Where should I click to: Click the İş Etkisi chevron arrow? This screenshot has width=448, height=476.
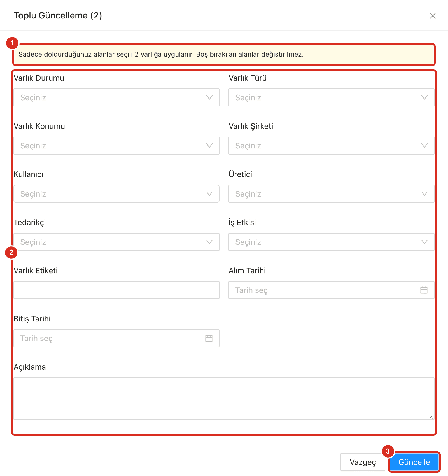pyautogui.click(x=424, y=242)
